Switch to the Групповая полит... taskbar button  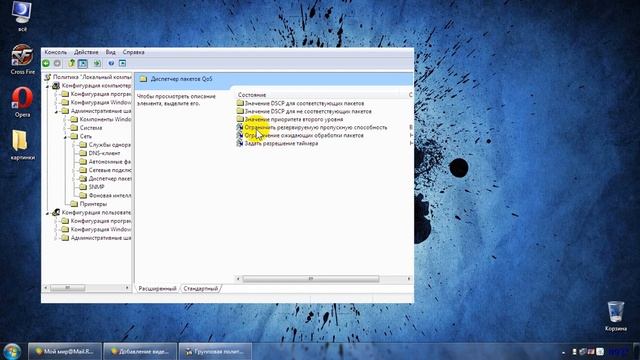[x=216, y=351]
